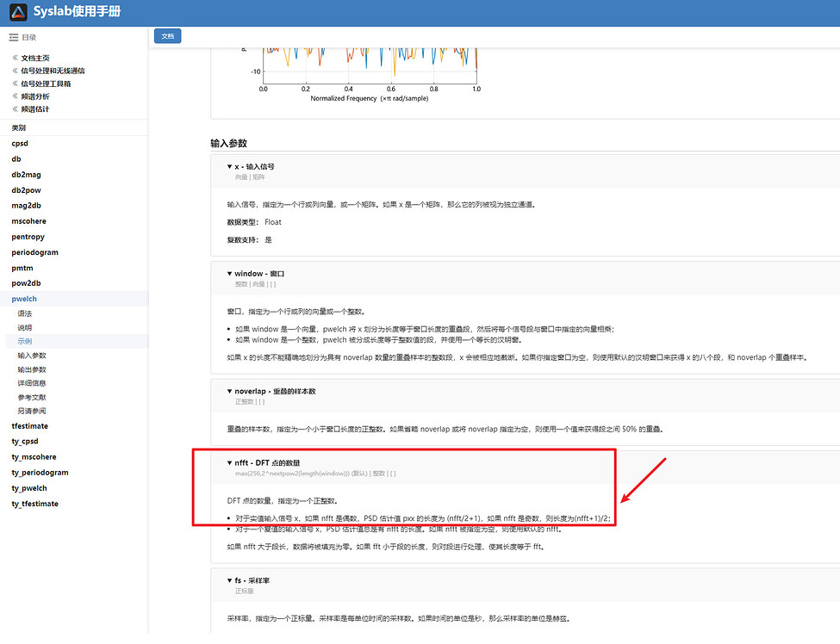Open the ty_periodogram function page
This screenshot has height=644, width=840.
point(40,472)
